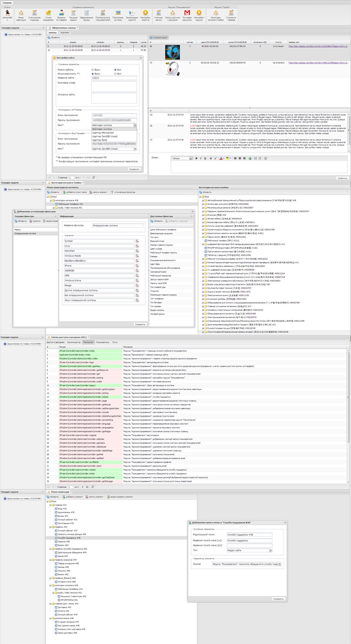Refresh orders grid with pager refresh icon
Image resolution: width=351 pixels, height=644 pixels.
click(94, 178)
